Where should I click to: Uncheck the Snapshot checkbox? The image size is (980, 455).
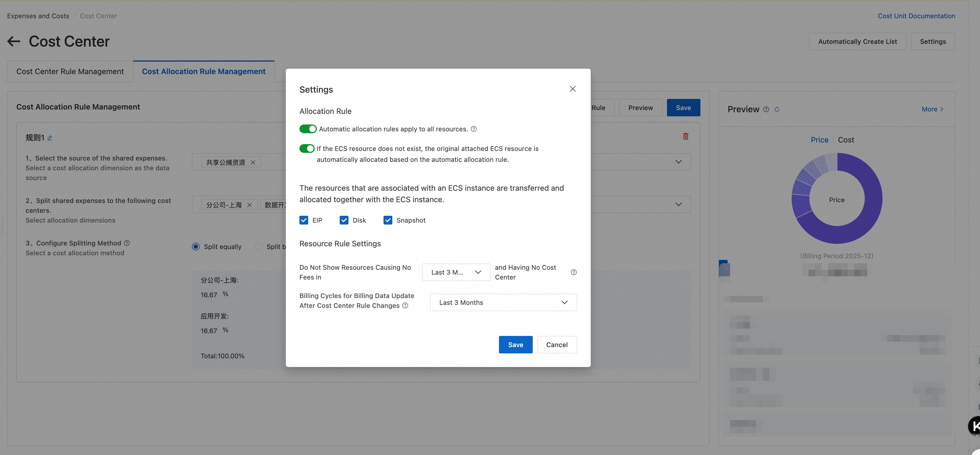pos(388,220)
